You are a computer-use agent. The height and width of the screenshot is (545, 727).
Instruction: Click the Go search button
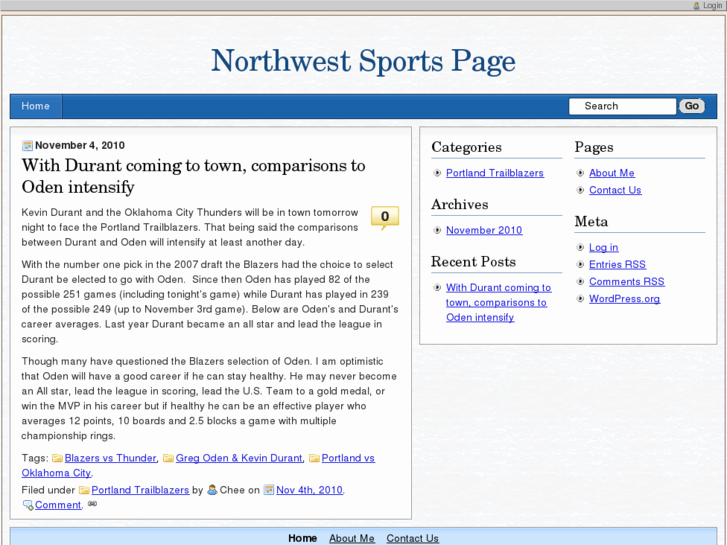[x=692, y=106]
